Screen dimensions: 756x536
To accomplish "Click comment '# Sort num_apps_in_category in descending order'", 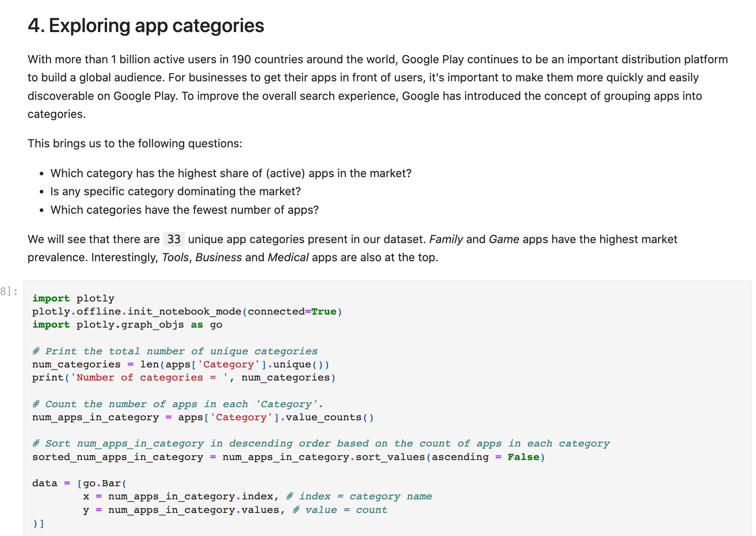I will [x=321, y=443].
